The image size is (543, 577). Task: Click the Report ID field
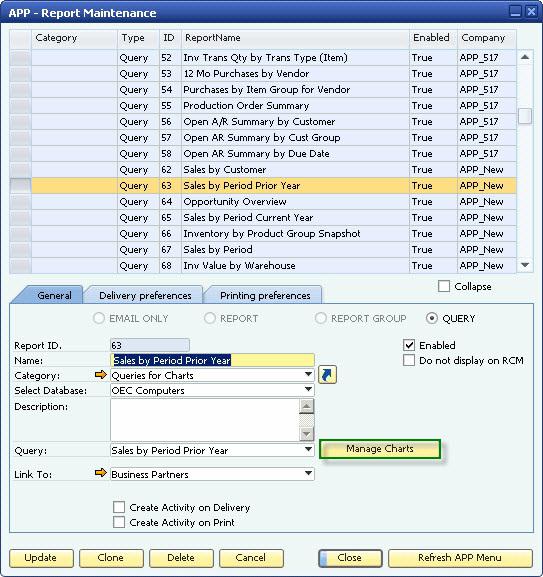pos(150,345)
